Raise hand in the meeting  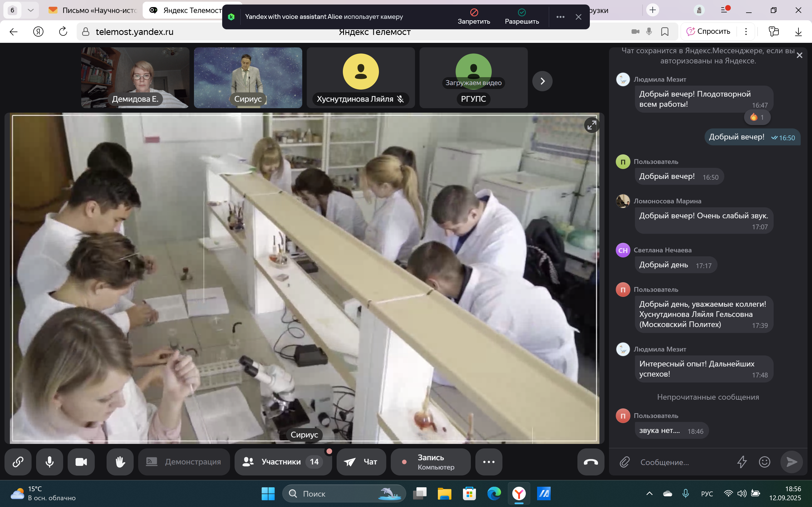(120, 462)
